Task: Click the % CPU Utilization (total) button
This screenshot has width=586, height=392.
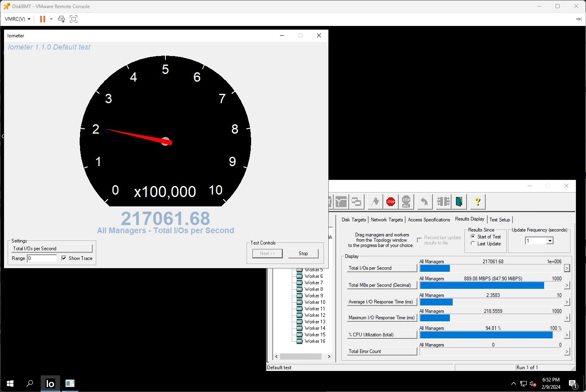Action: (382, 335)
